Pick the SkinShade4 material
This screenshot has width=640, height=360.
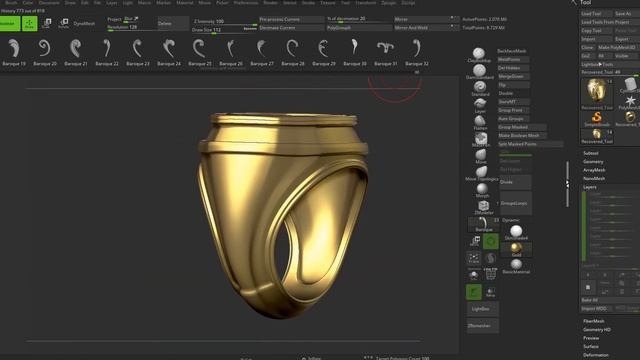516,232
